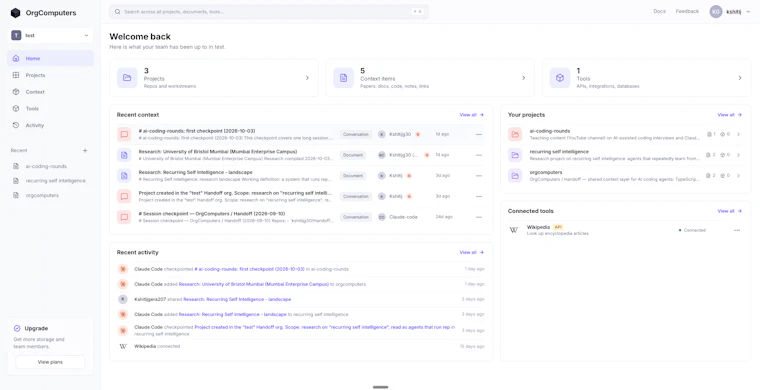Click the Wikipedia W icon in Connected tools
The width and height of the screenshot is (760, 390).
pos(514,230)
